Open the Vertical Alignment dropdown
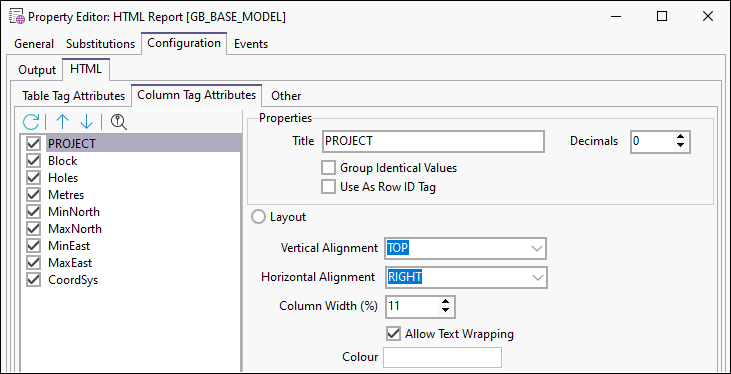Screen dimensions: 731x374 [466, 249]
